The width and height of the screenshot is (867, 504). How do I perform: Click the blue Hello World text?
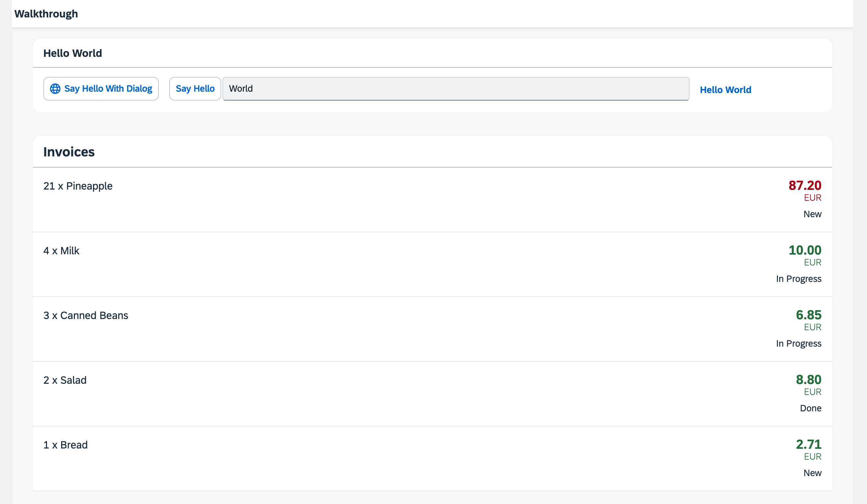[x=725, y=90]
